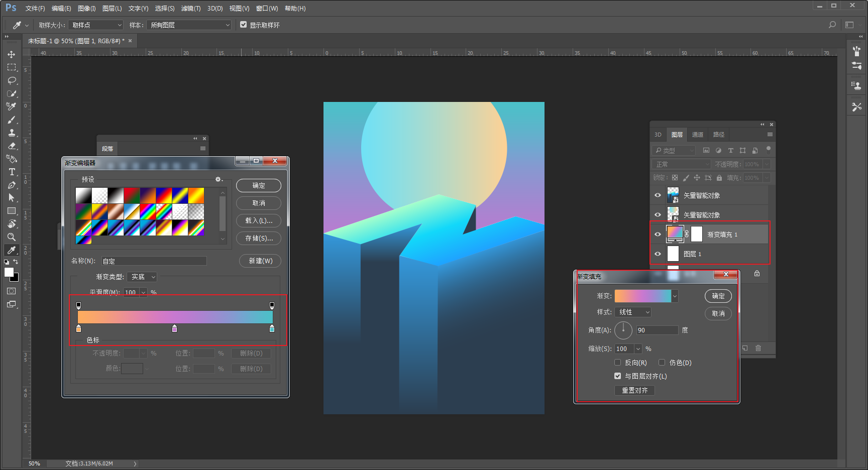Lock transparent pixels in Layers panel
The height and width of the screenshot is (470, 868).
675,178
